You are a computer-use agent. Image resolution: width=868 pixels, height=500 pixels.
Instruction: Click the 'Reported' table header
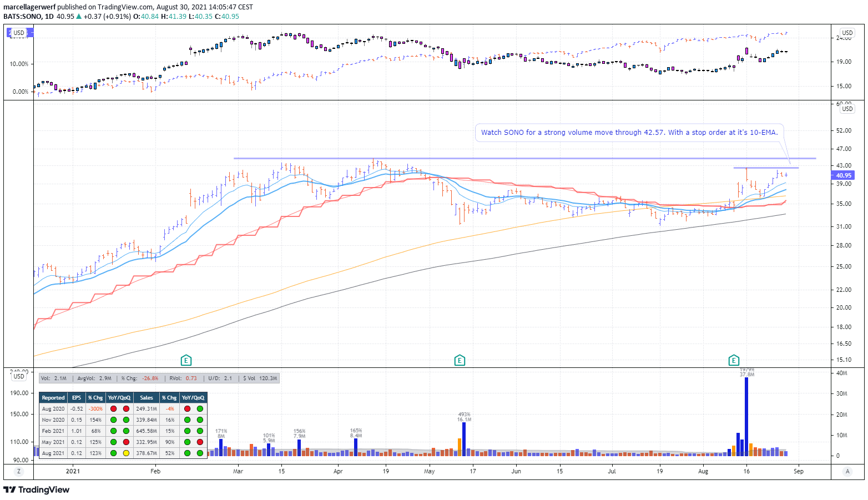[53, 398]
